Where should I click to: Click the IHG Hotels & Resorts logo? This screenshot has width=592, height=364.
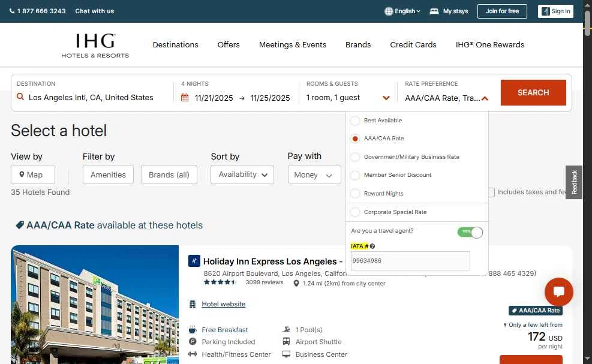click(x=95, y=46)
